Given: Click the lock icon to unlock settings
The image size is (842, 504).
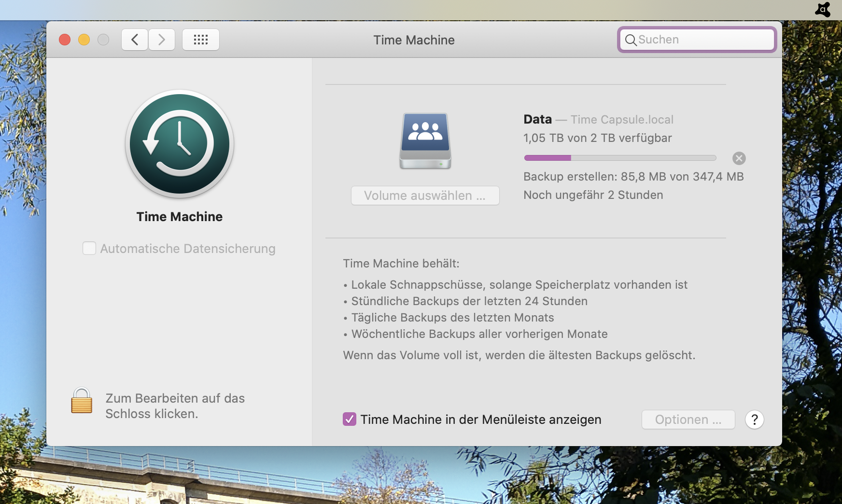Looking at the screenshot, I should (82, 401).
